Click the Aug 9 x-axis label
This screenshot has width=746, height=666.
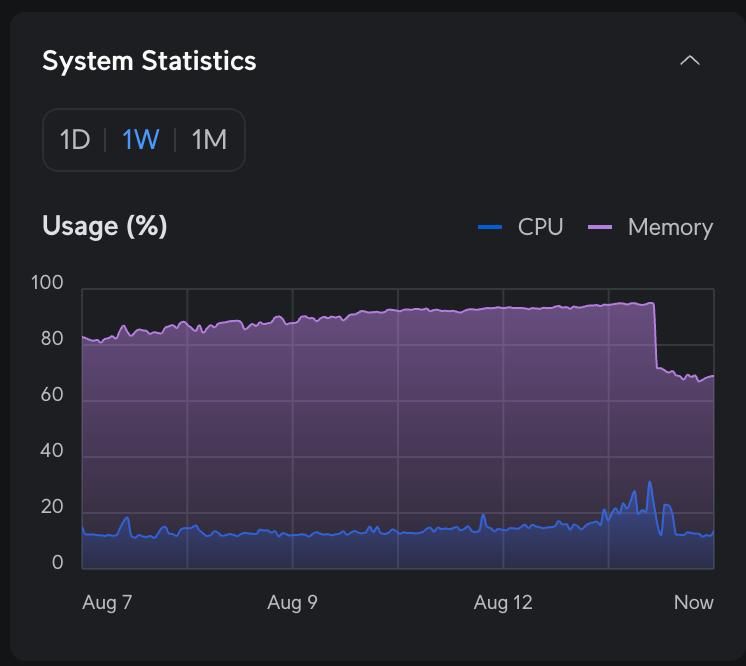[292, 602]
